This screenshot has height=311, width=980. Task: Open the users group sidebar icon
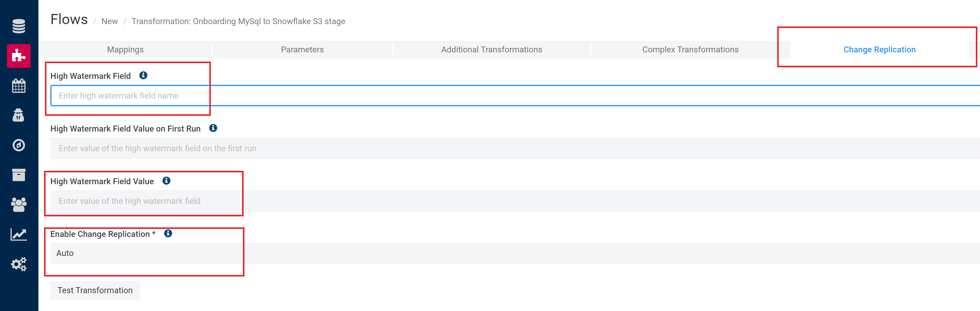coord(19,204)
